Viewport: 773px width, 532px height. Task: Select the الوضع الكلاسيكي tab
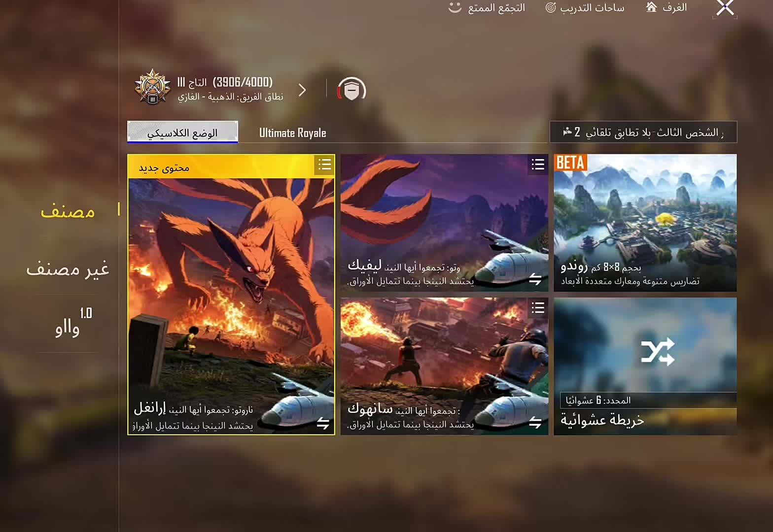(182, 132)
